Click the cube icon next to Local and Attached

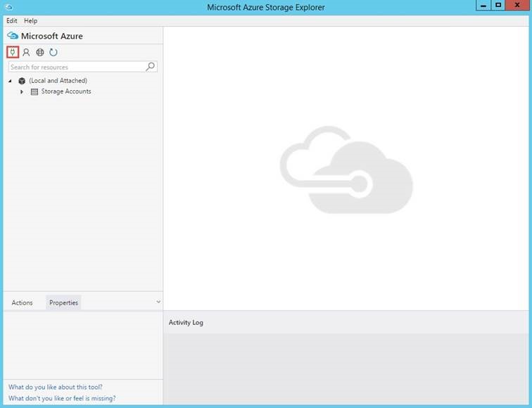22,81
